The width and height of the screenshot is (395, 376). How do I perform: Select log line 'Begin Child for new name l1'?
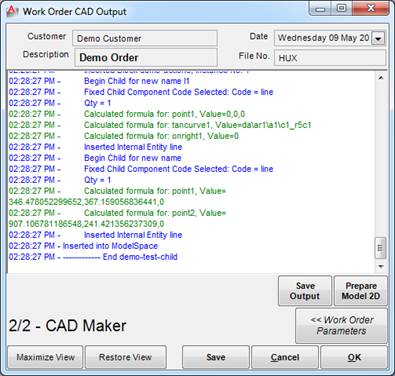tap(99, 81)
